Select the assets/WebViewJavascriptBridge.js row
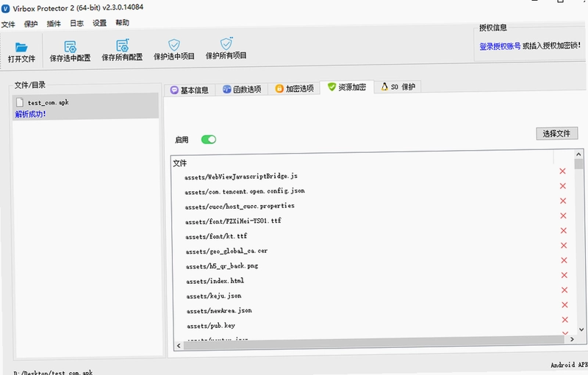The width and height of the screenshot is (588, 375). (x=241, y=176)
